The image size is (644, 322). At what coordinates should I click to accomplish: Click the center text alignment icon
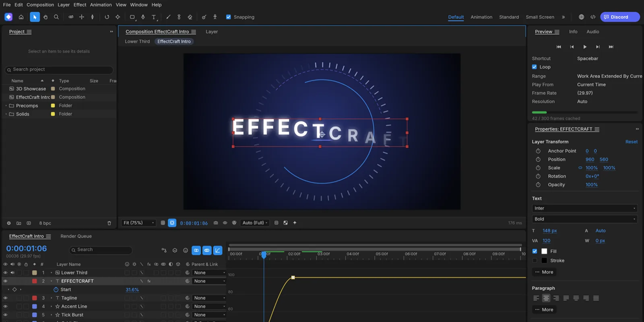click(546, 298)
